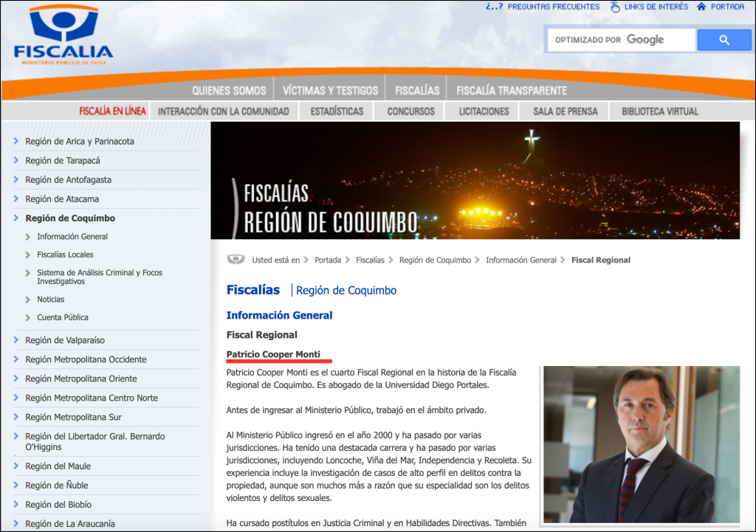Select Región de Arica y Parinacota
This screenshot has width=756, height=532.
[80, 141]
